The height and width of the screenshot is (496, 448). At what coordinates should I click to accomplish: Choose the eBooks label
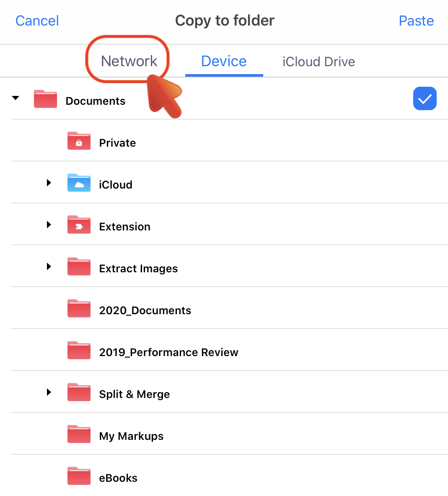pos(118,478)
